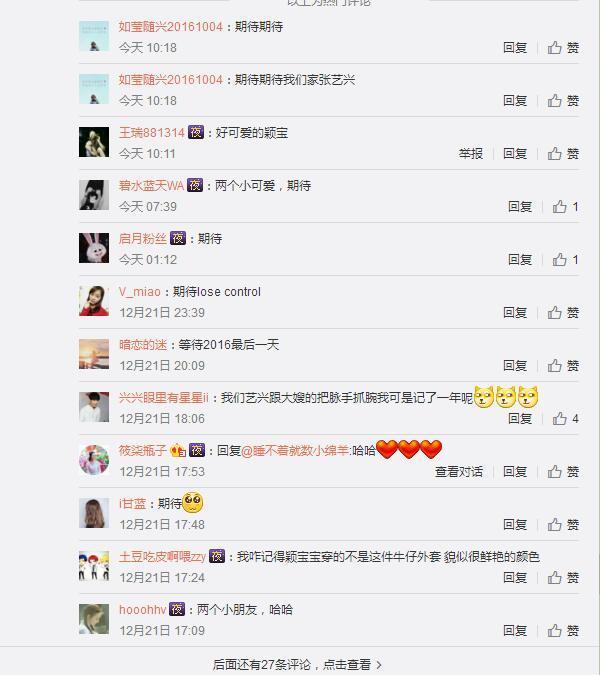Thumbs-up the hooohhv comment
The image size is (600, 675).
click(x=563, y=631)
